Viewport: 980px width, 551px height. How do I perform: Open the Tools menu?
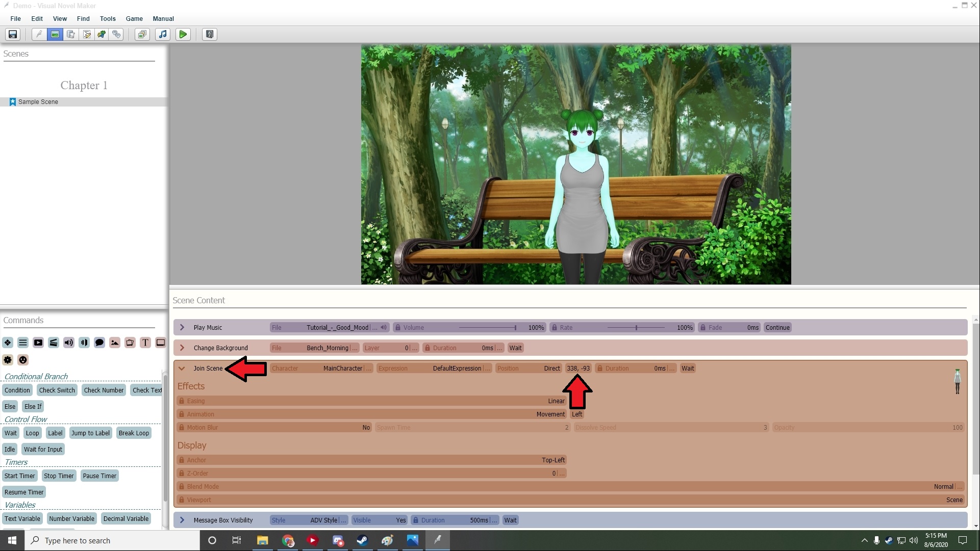pos(108,18)
